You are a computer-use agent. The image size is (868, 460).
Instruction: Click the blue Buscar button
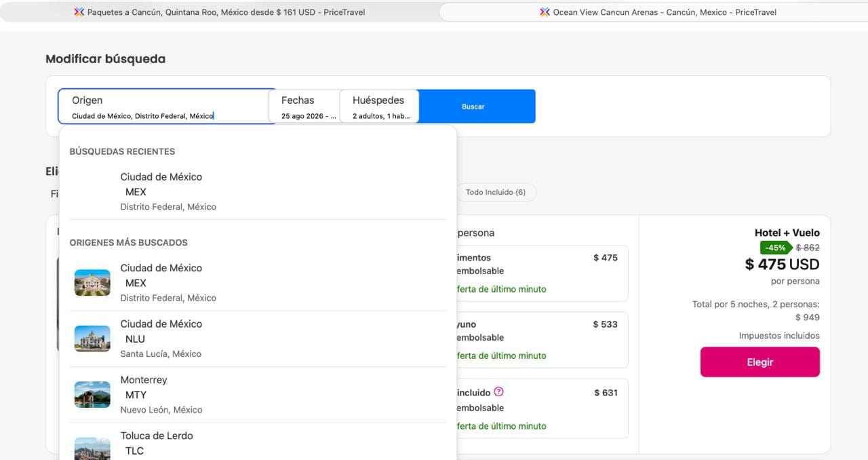(473, 107)
